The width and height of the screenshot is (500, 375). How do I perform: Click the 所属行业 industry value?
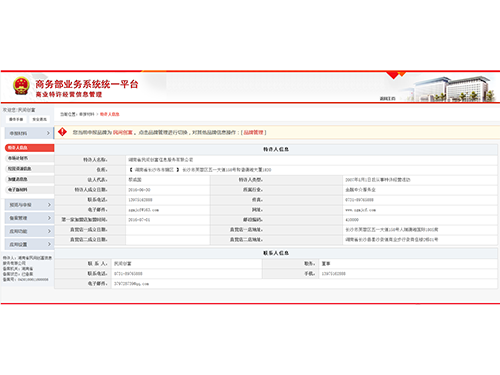tap(360, 190)
